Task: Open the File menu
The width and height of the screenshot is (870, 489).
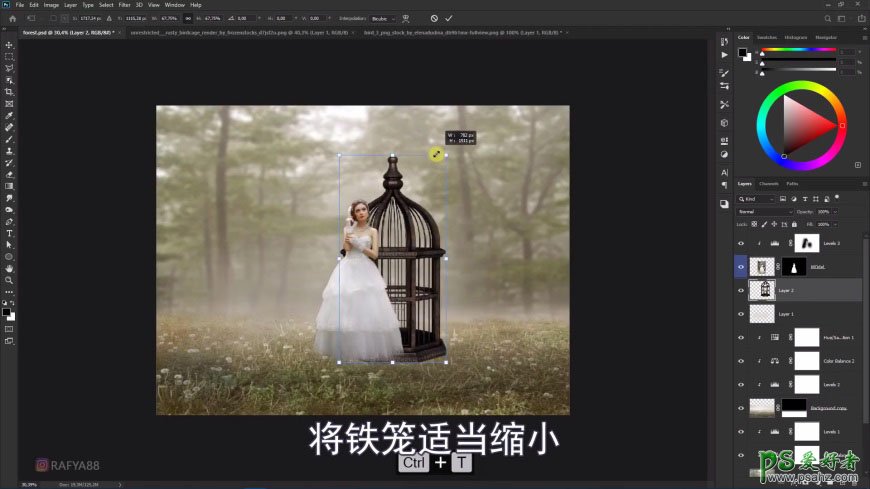Action: (x=19, y=5)
